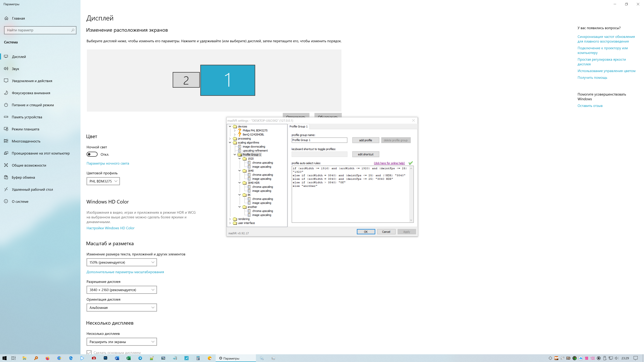This screenshot has width=644, height=362.
Task: Select the Profile Group 1 tab
Action: click(298, 126)
